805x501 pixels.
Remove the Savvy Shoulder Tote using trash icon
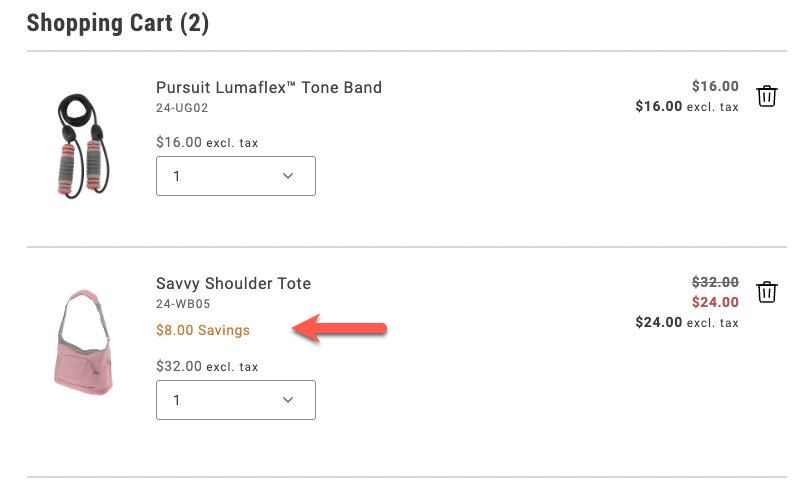767,292
